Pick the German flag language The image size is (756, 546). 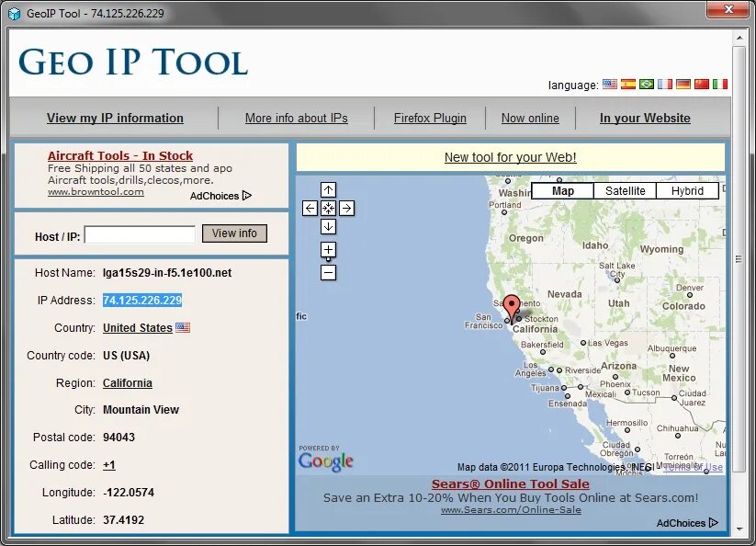click(x=683, y=85)
